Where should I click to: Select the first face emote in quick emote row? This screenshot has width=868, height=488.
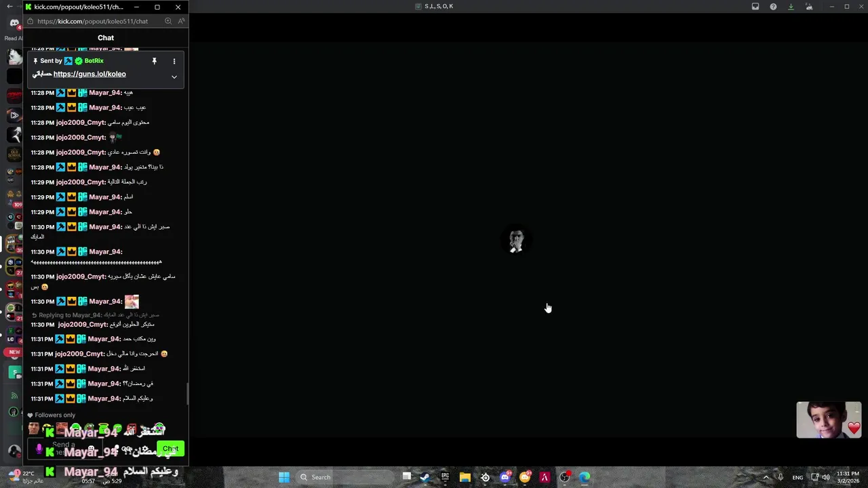point(34,429)
